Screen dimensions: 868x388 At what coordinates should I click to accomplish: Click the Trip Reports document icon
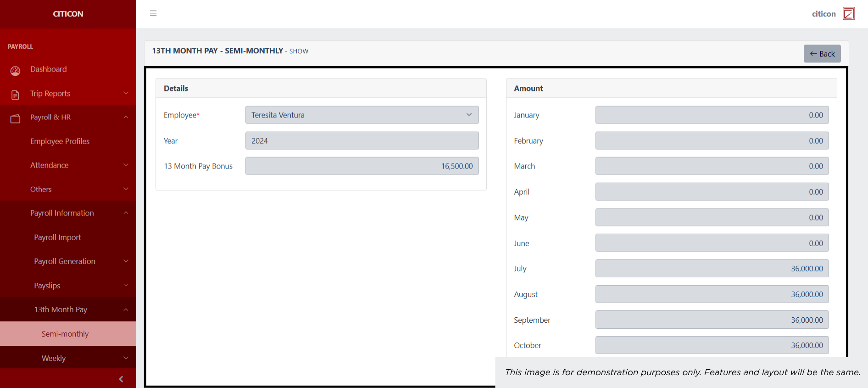(15, 95)
